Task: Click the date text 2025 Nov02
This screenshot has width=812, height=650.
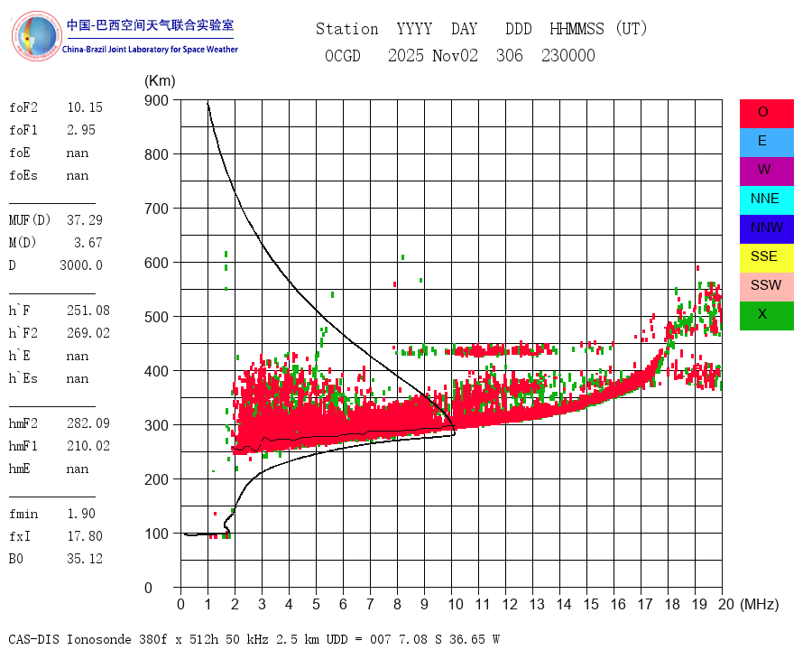Action: pos(433,55)
